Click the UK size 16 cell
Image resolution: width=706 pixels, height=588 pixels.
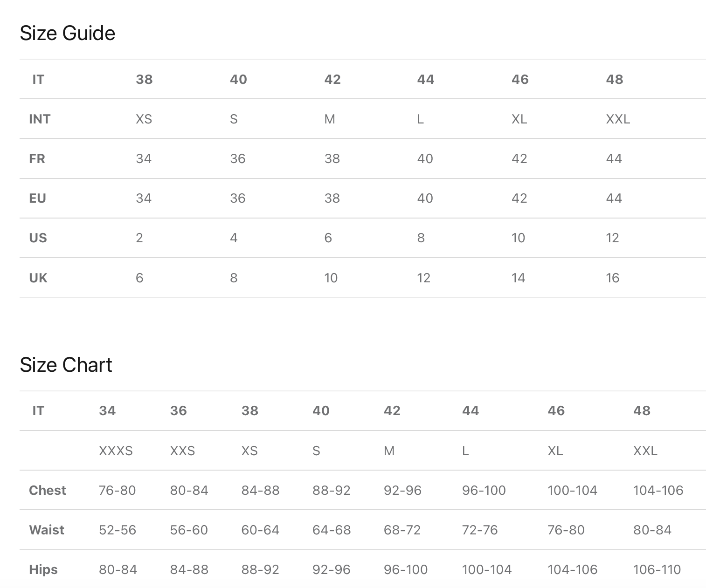tap(612, 278)
